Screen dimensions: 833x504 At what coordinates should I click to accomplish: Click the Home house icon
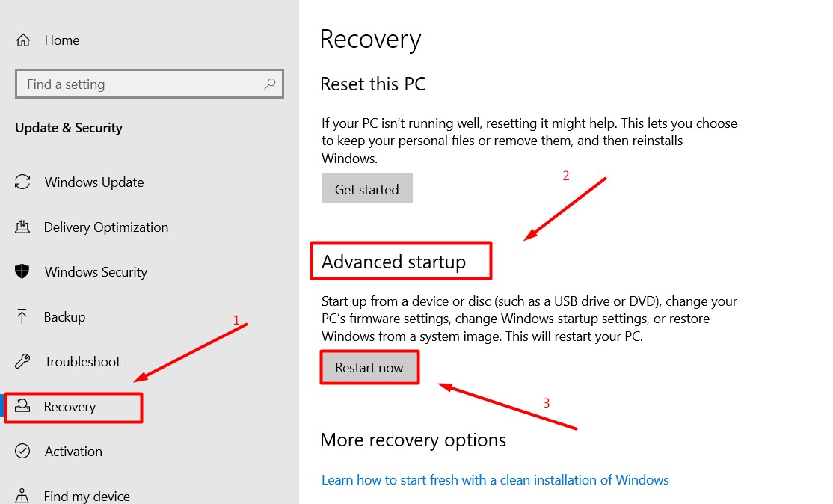pos(23,40)
